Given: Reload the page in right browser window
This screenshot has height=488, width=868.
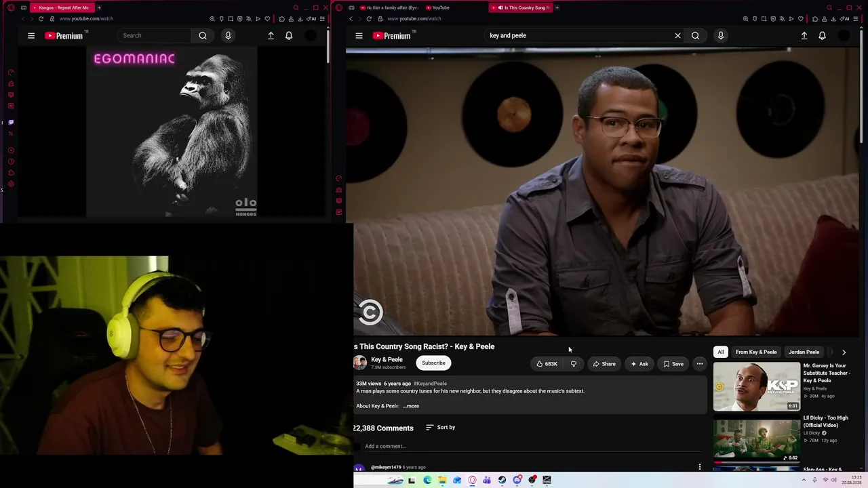Looking at the screenshot, I should click(x=368, y=19).
